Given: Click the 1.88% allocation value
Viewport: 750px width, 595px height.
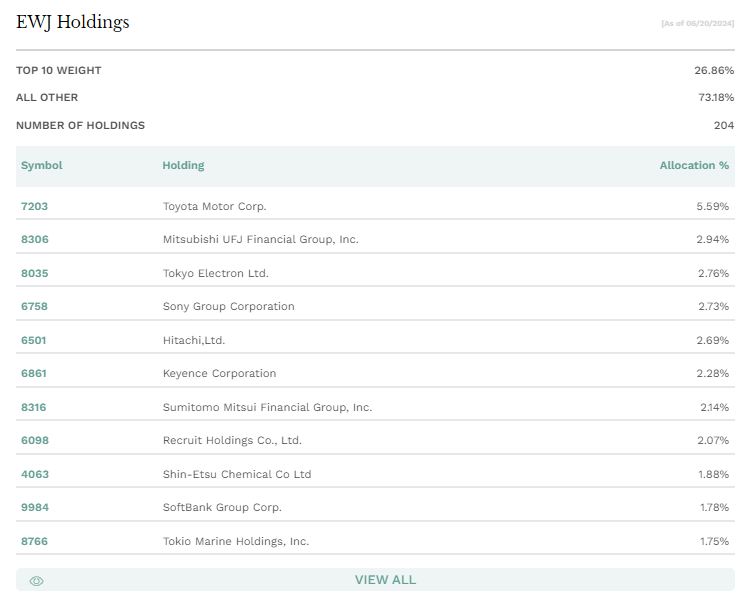Looking at the screenshot, I should tap(713, 474).
